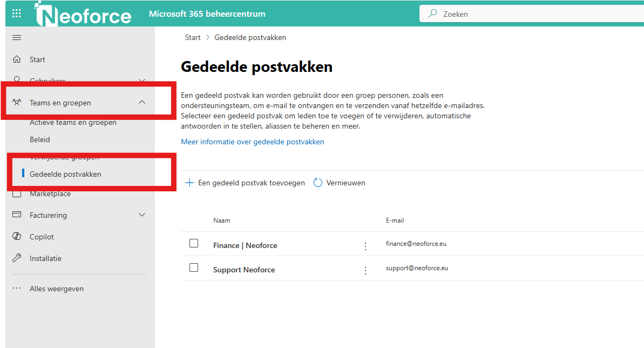Open the Finance | Neoforce mailbox
The image size is (644, 348).
tap(245, 245)
